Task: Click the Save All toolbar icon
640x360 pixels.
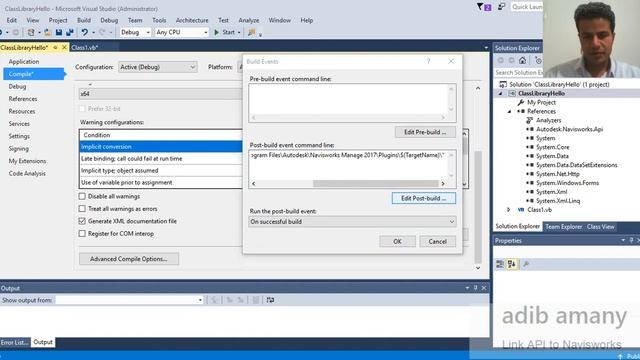Action: pyautogui.click(x=70, y=32)
